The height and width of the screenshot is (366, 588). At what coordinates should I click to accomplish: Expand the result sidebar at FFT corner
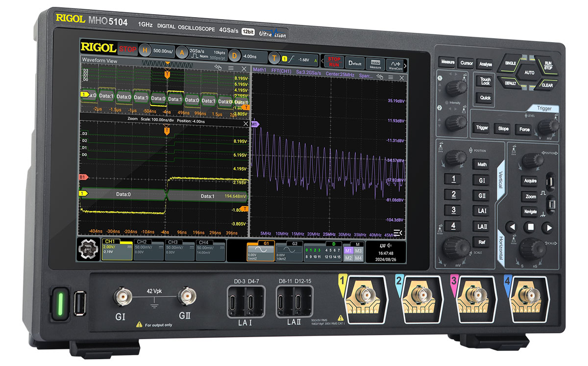pos(399,233)
